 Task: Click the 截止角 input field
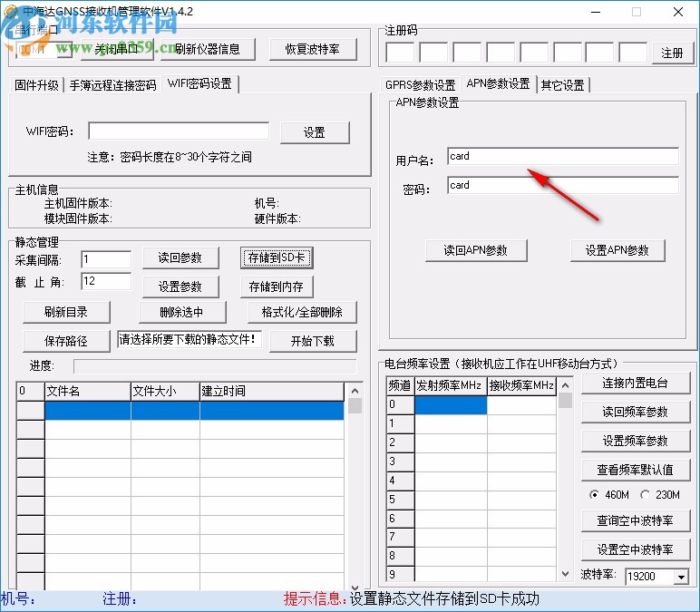(x=106, y=281)
